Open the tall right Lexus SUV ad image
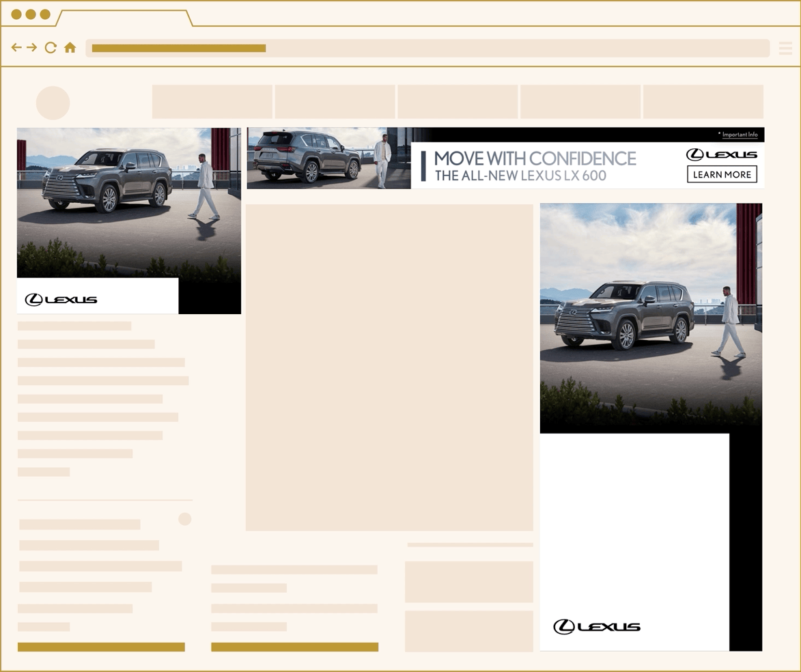801x672 pixels. [651, 318]
